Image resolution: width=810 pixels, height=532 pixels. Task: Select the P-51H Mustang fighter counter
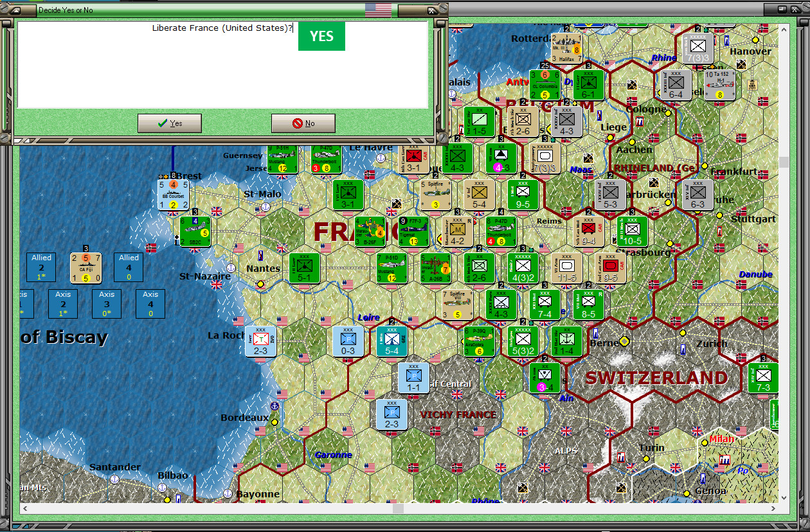click(x=283, y=160)
